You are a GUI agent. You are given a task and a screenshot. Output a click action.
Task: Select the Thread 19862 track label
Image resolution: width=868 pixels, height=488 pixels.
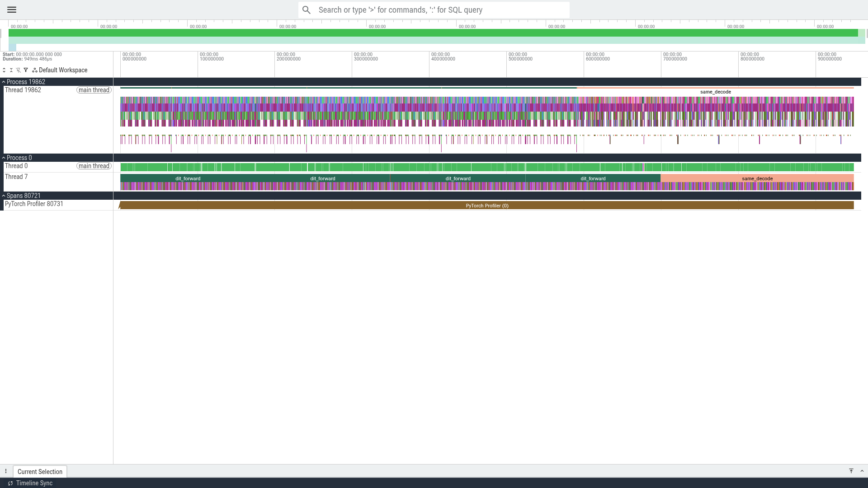pyautogui.click(x=23, y=90)
